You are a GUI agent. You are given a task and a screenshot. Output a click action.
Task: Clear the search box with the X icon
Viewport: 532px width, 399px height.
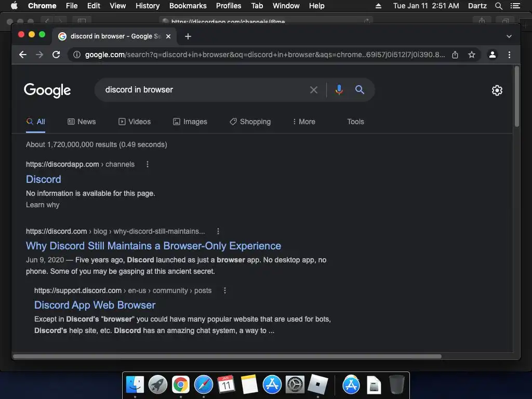(314, 90)
